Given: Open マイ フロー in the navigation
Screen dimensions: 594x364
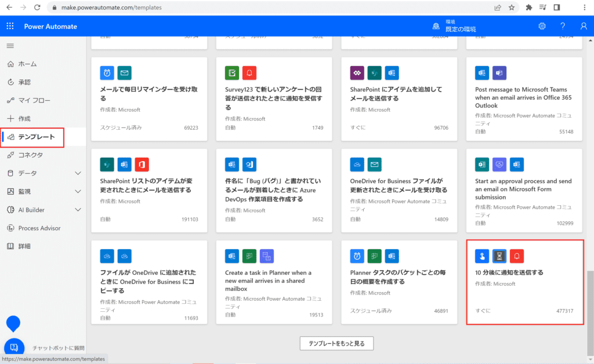Looking at the screenshot, I should coord(34,100).
